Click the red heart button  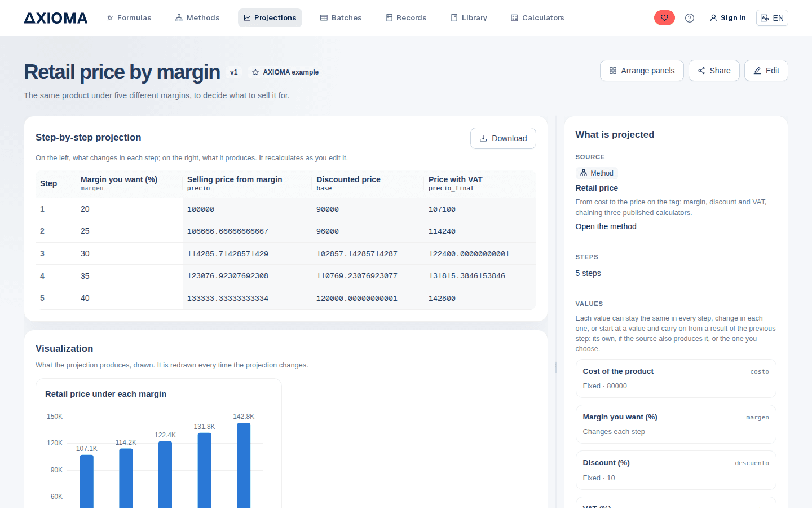click(x=664, y=18)
